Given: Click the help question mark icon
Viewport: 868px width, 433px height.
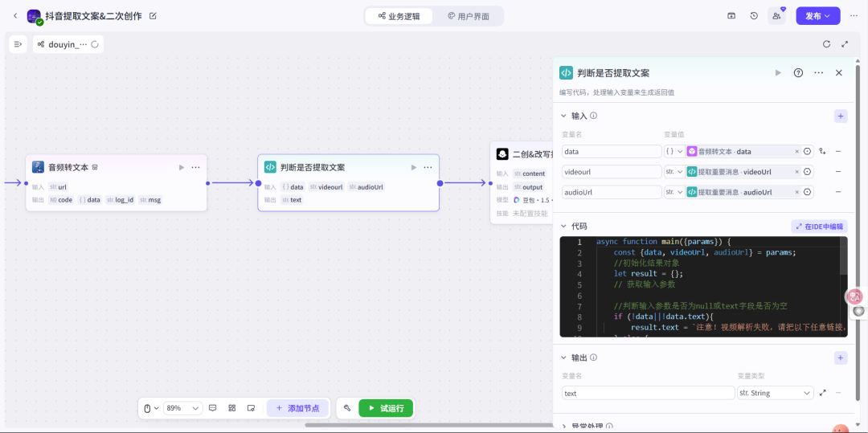Looking at the screenshot, I should tap(798, 72).
